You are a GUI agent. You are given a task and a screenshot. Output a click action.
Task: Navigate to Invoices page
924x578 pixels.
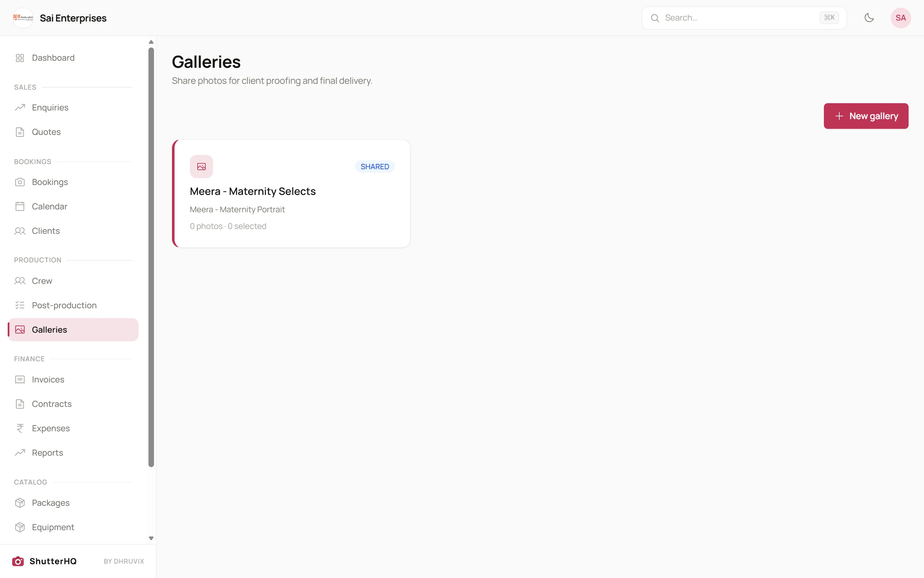(x=73, y=380)
